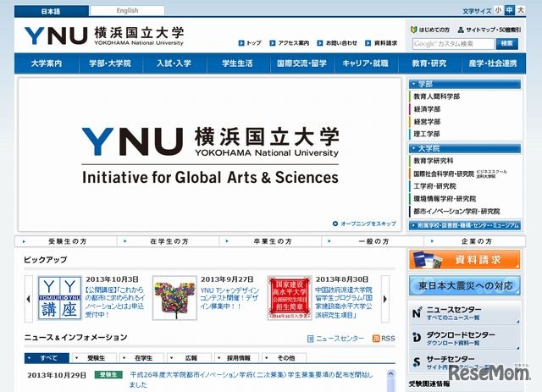
Task: Click the YNU logo in the header
Action: (x=104, y=36)
